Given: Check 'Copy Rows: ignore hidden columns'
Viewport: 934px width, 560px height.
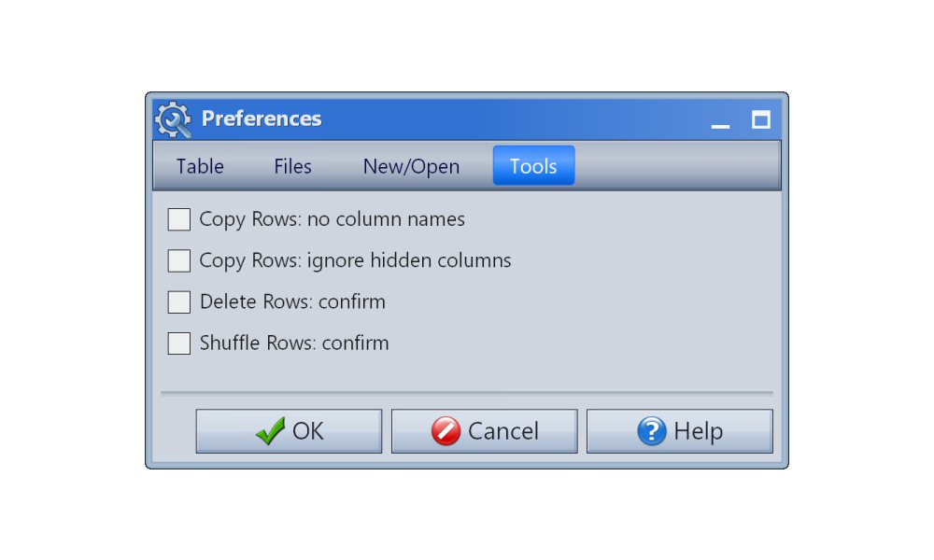Looking at the screenshot, I should pos(178,260).
